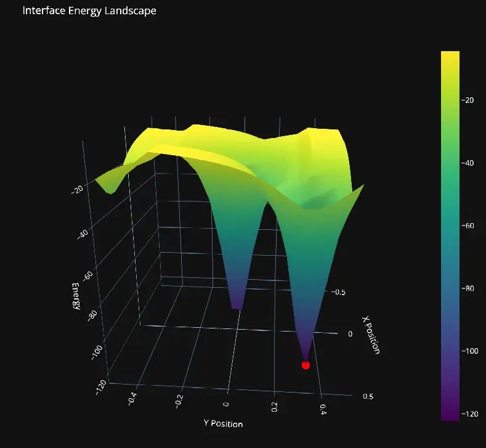Click the "Energy" axis title
The height and width of the screenshot is (448, 486).
pyautogui.click(x=75, y=296)
